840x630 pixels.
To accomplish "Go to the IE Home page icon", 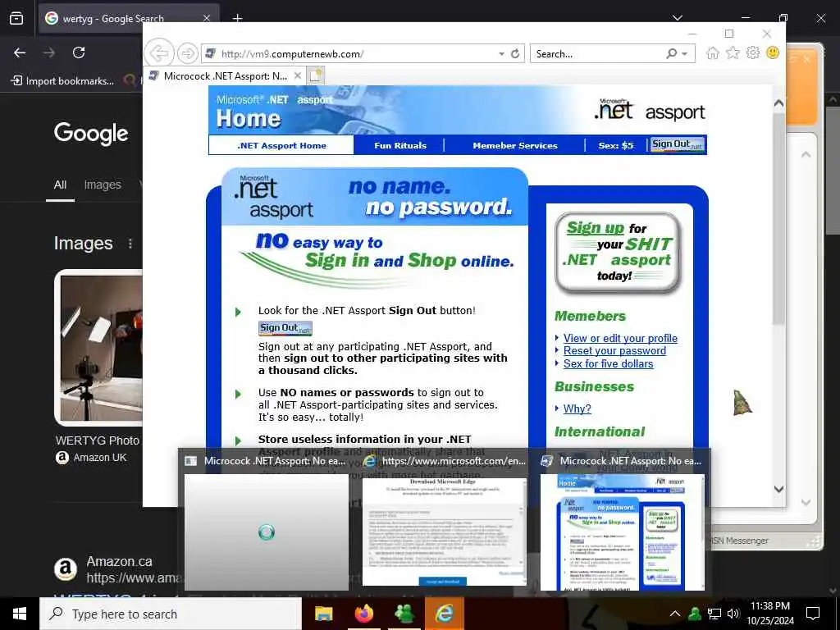I will point(713,52).
